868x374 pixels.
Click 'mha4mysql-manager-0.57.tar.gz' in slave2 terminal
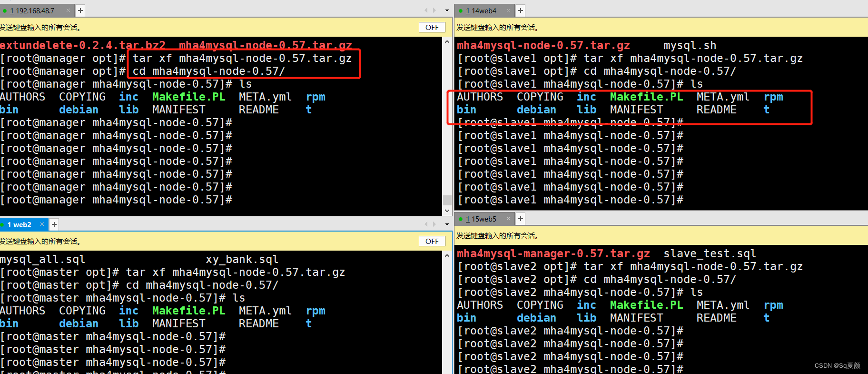tap(553, 253)
